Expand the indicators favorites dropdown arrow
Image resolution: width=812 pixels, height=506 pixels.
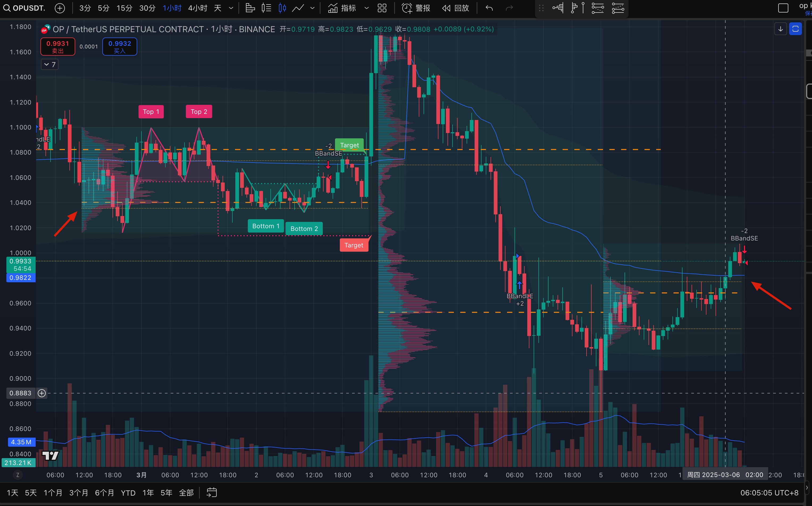(367, 8)
